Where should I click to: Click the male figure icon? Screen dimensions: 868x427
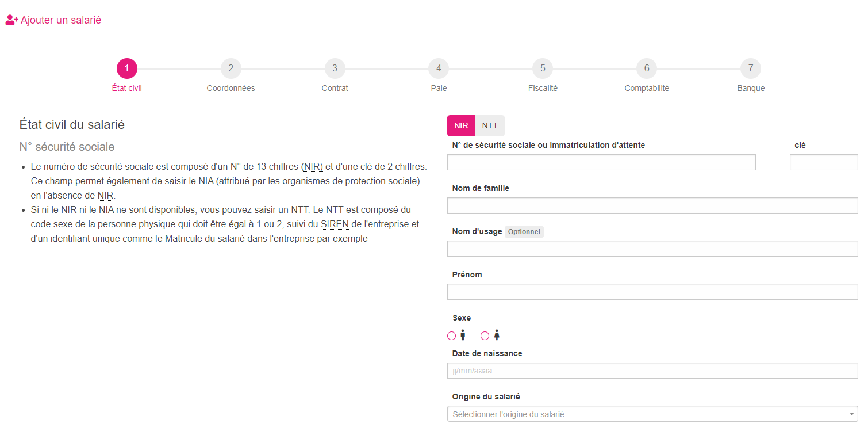click(x=463, y=335)
